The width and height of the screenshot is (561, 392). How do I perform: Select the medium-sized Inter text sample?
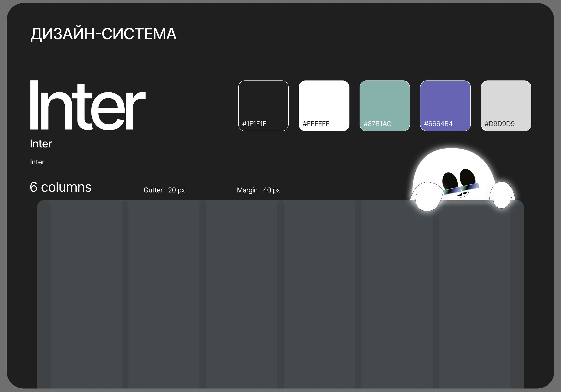tap(41, 144)
